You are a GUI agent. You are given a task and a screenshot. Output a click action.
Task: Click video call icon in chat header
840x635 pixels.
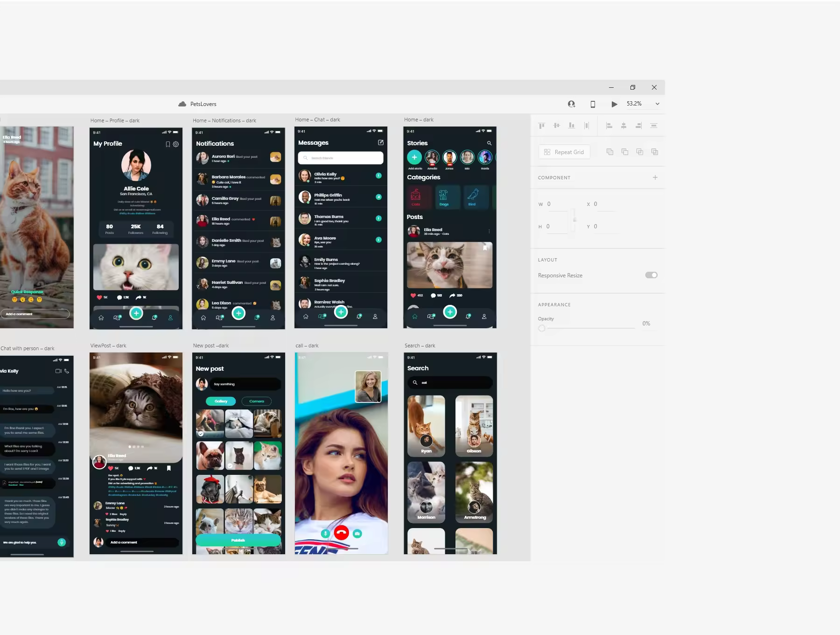58,371
